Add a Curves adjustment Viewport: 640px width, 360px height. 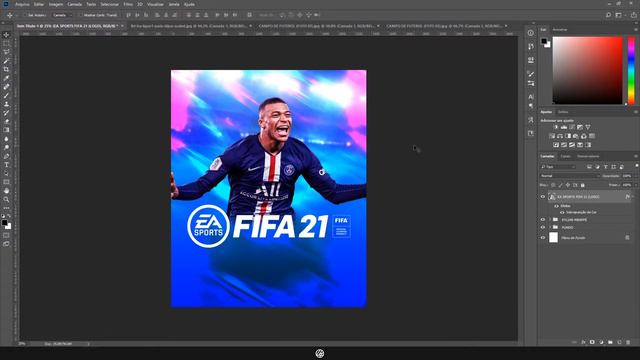[x=572, y=127]
